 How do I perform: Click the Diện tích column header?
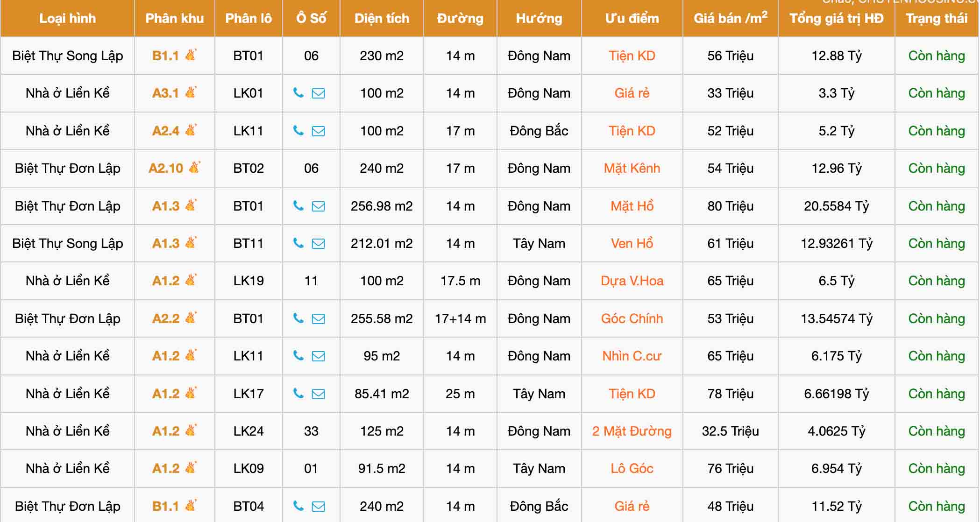(x=382, y=18)
